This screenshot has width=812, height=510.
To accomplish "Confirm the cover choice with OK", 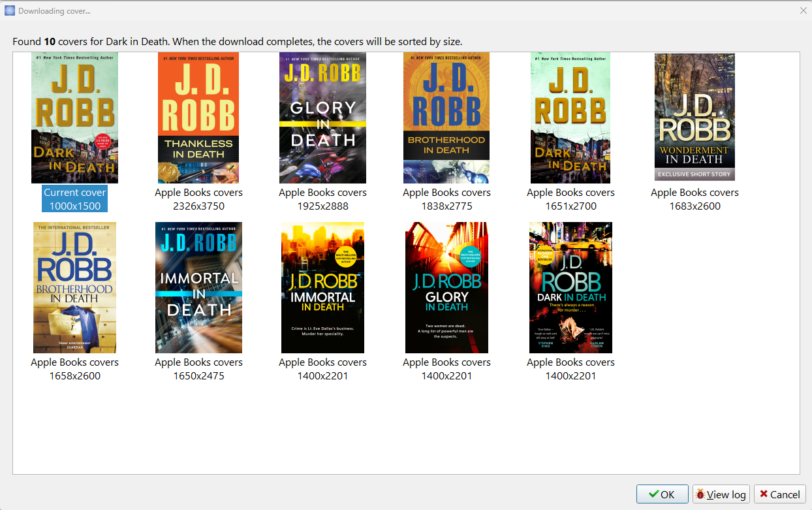I will click(x=663, y=494).
